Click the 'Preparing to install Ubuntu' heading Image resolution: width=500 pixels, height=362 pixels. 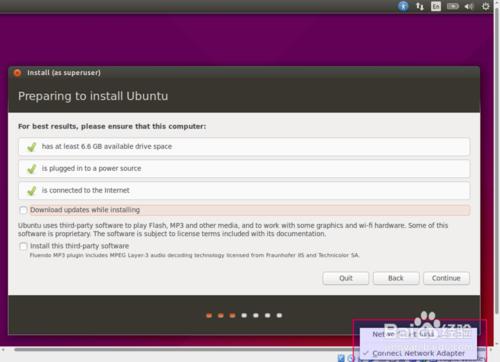93,96
